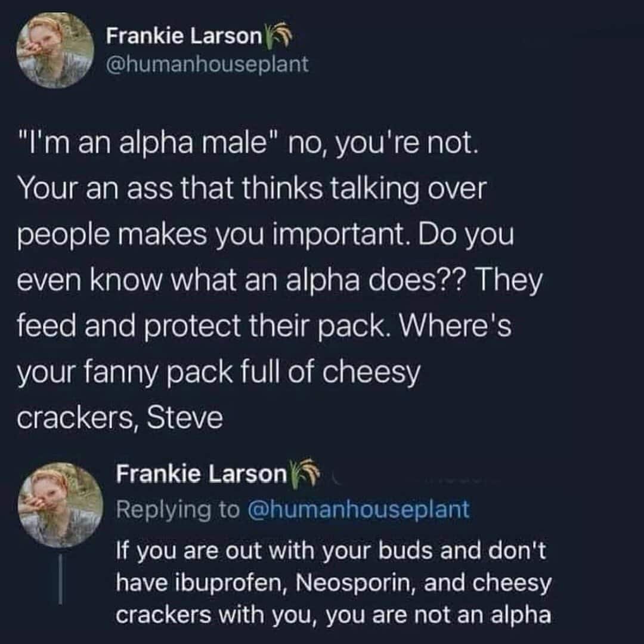Click "you are not an alpha" in the reply
Screen dimensions: 644x644
coord(450,615)
